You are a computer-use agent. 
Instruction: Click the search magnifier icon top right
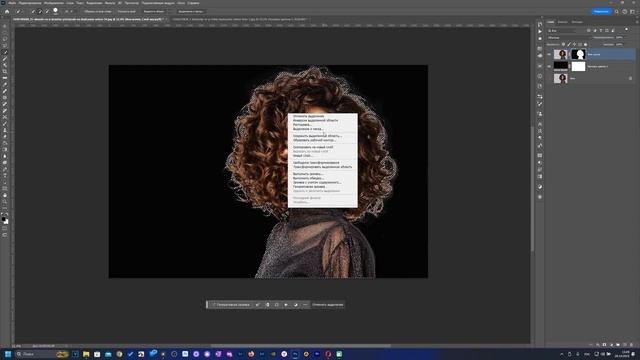click(617, 11)
